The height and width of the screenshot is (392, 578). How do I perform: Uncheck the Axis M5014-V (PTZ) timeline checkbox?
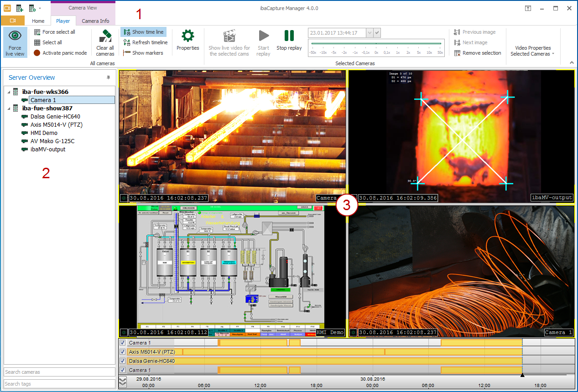tap(122, 352)
